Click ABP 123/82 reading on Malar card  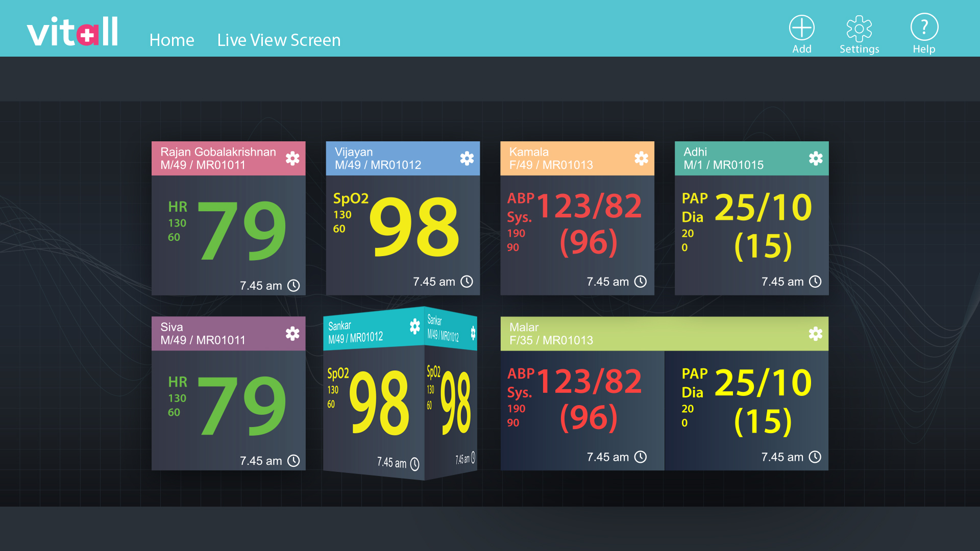point(589,381)
